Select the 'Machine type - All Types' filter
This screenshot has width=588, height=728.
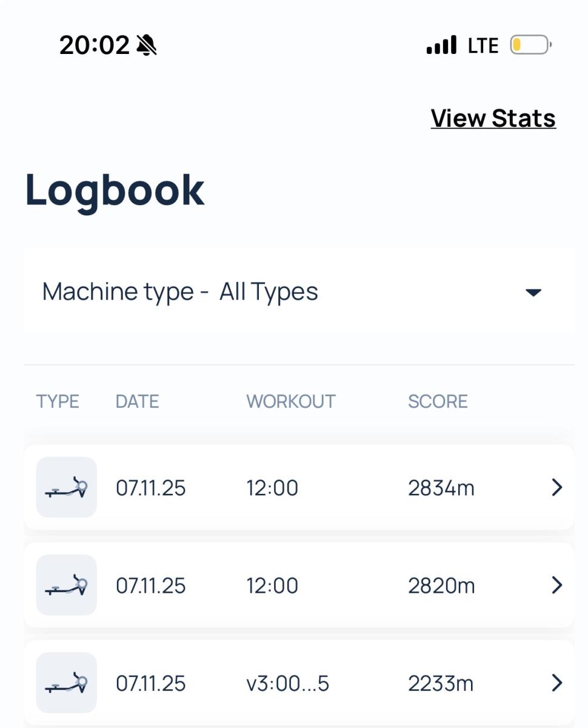coord(180,292)
